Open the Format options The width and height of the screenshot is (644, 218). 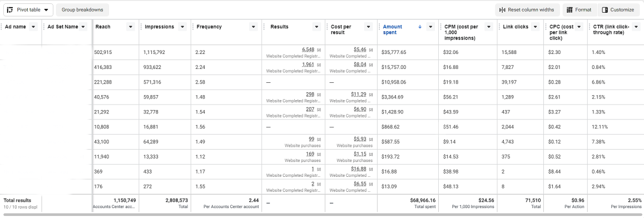(579, 10)
